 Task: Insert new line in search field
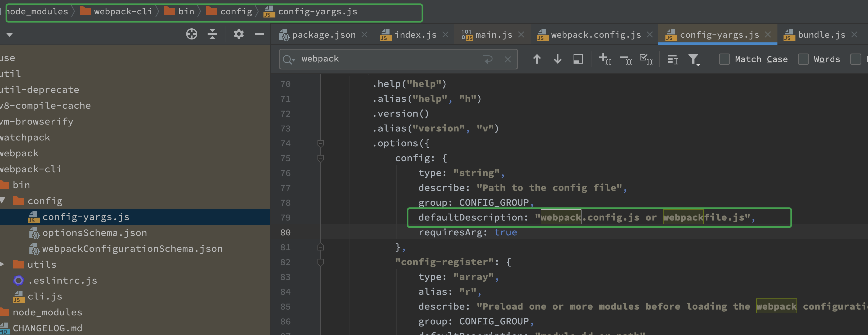pyautogui.click(x=488, y=59)
